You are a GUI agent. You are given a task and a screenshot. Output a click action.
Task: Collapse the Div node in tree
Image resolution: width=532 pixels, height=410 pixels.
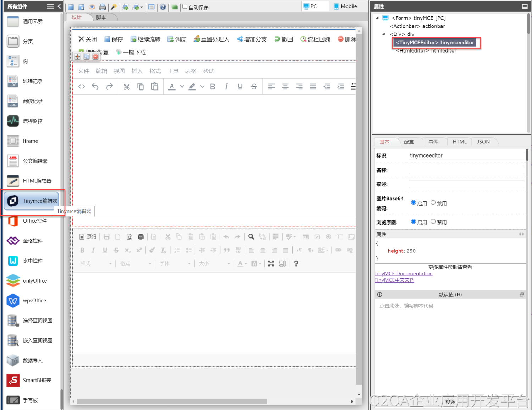(384, 34)
